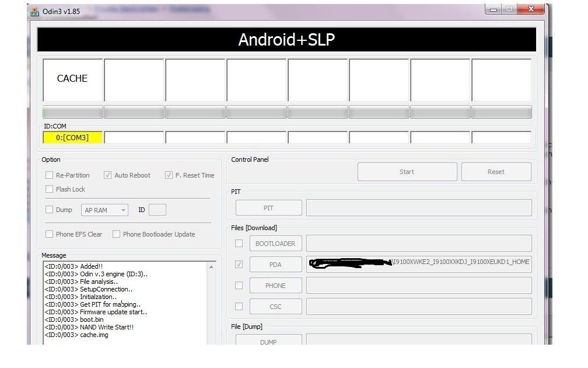Image resolution: width=588 pixels, height=368 pixels.
Task: Toggle the Auto Reboot checkbox
Action: [107, 175]
